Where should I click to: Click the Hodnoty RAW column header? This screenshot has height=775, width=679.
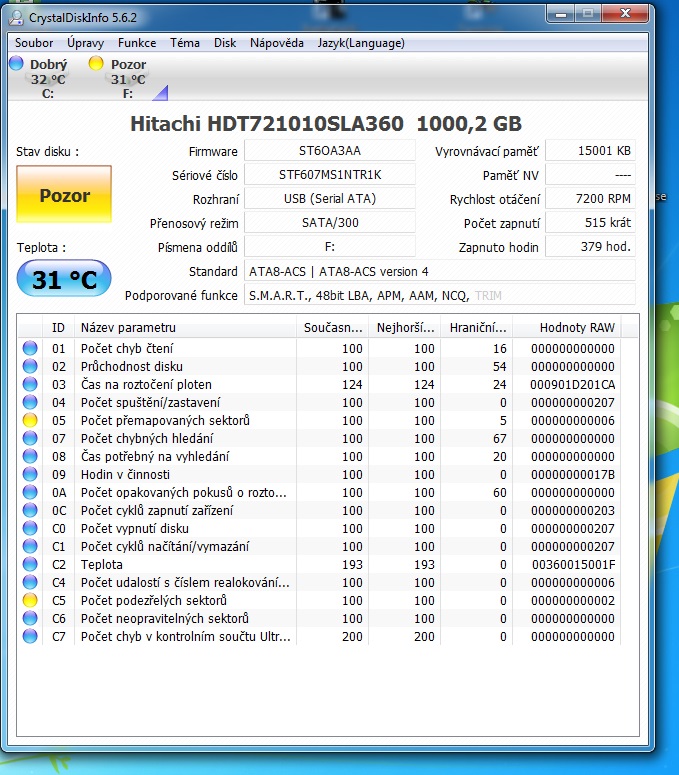point(567,327)
